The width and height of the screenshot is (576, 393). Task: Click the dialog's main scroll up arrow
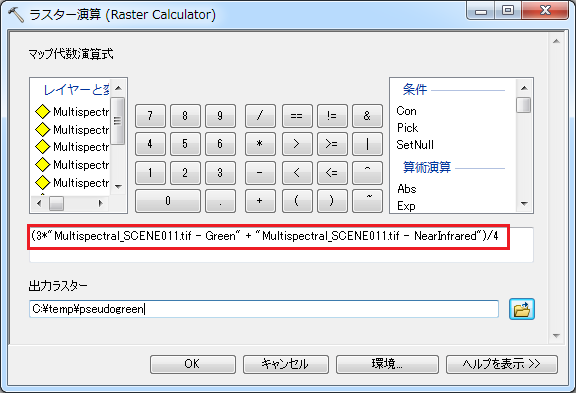[x=556, y=41]
